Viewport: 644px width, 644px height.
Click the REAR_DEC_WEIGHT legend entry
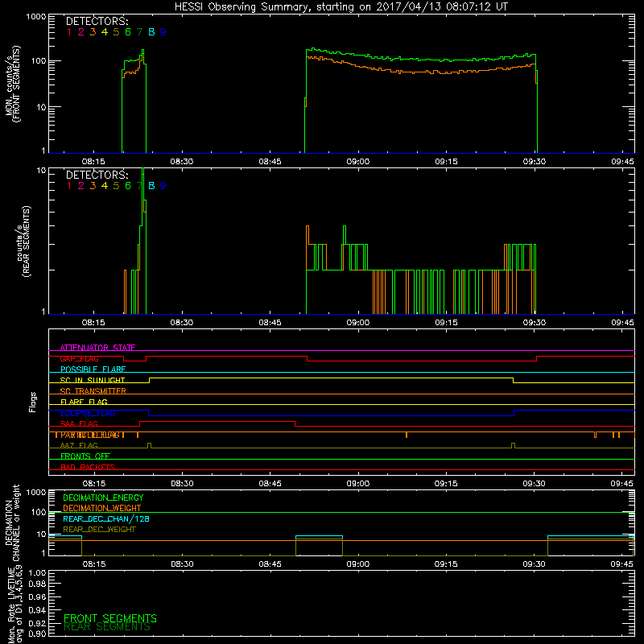point(99,530)
